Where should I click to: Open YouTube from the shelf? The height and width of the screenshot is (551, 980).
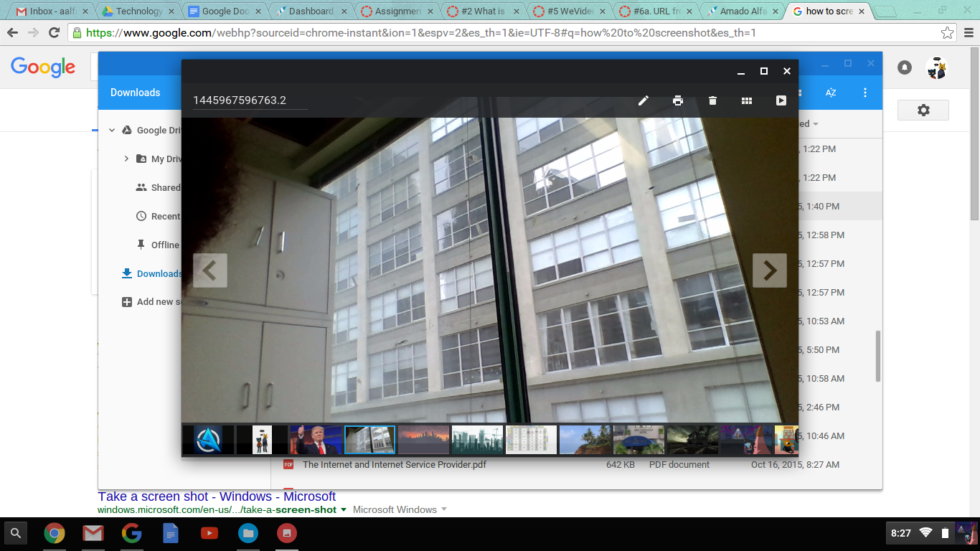tap(209, 533)
